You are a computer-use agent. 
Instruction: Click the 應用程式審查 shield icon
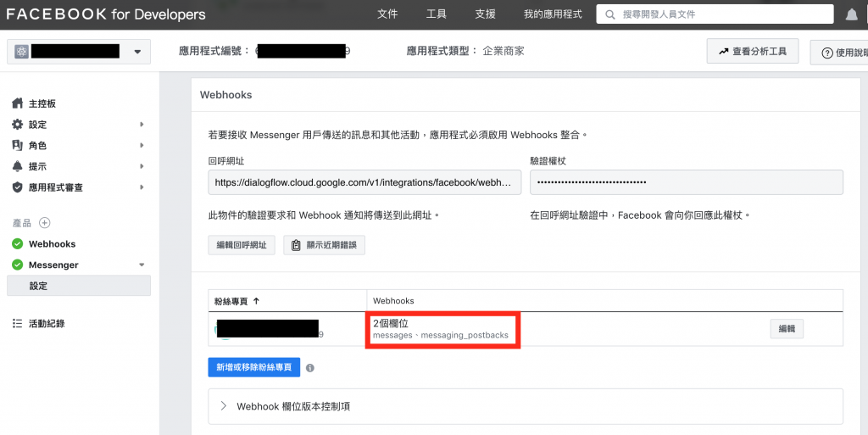(x=18, y=187)
